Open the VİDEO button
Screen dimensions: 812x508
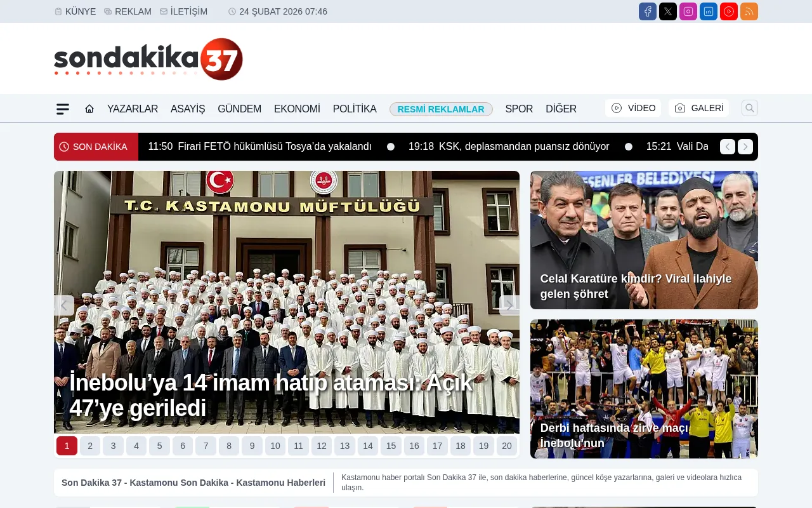(632, 108)
